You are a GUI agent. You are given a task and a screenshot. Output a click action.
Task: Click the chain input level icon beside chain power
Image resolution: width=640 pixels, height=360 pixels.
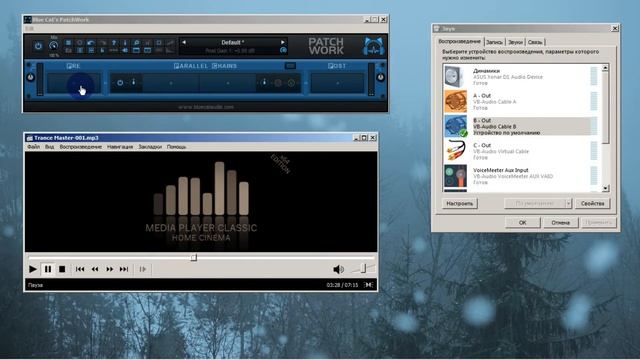pyautogui.click(x=133, y=82)
